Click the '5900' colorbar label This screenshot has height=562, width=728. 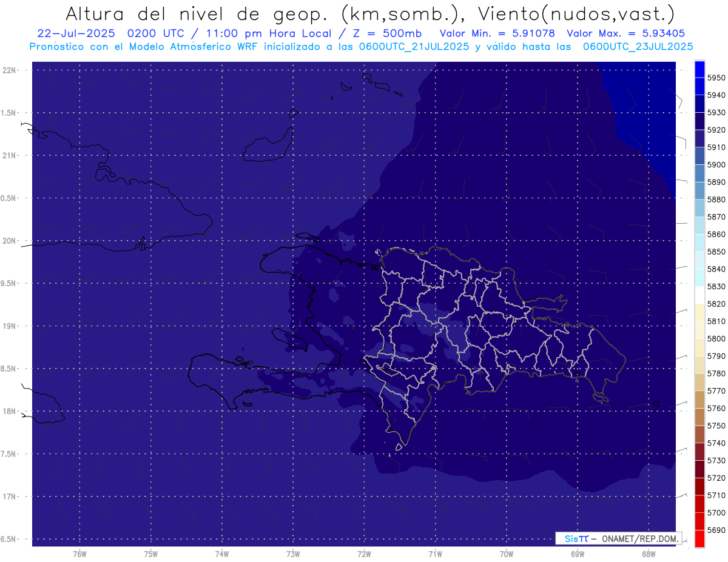(x=716, y=165)
